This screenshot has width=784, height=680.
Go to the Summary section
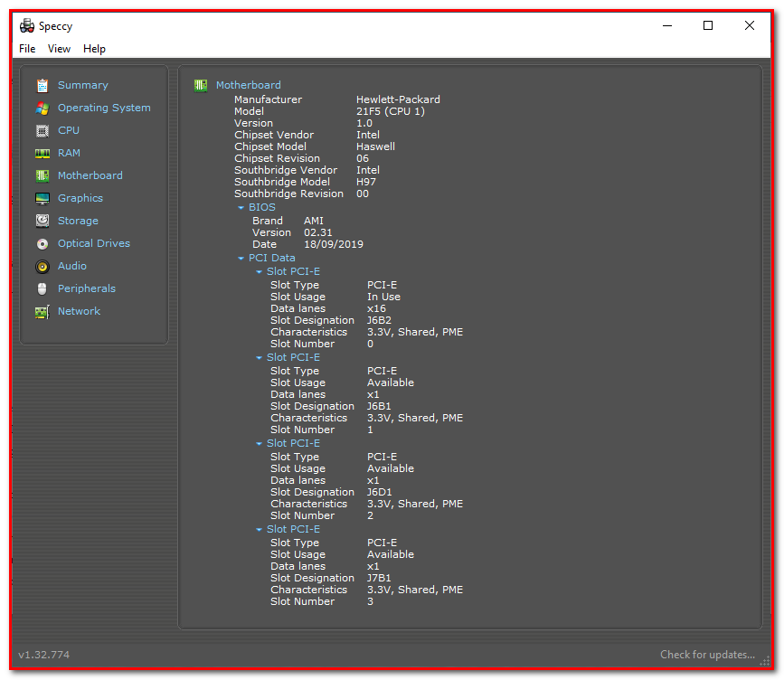click(x=83, y=85)
